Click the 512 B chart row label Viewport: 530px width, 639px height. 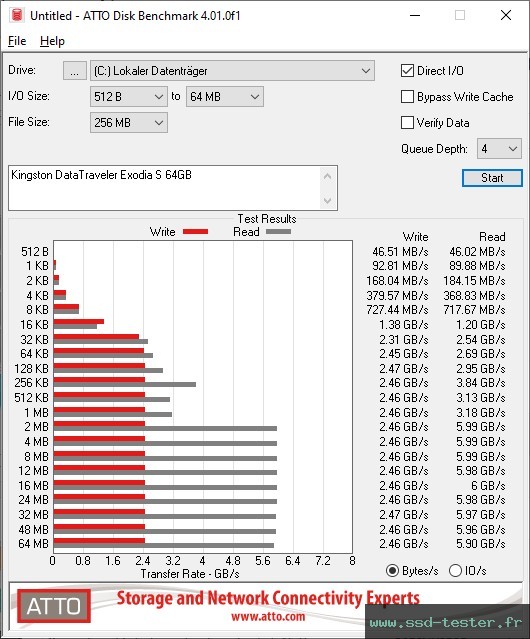pos(35,251)
